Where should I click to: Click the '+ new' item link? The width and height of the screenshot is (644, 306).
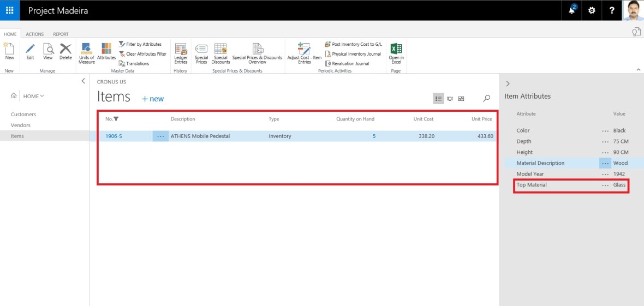point(153,99)
